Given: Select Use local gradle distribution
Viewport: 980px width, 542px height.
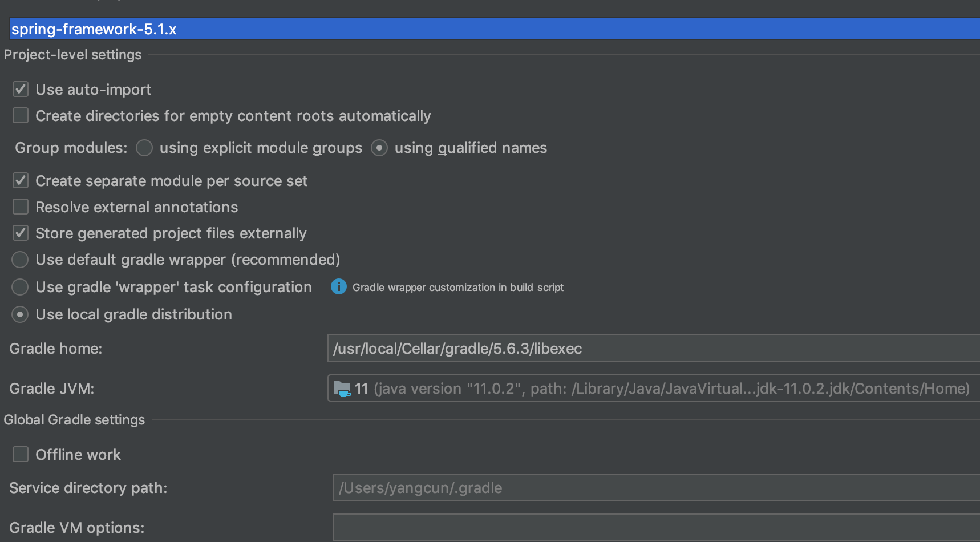Looking at the screenshot, I should (x=20, y=314).
